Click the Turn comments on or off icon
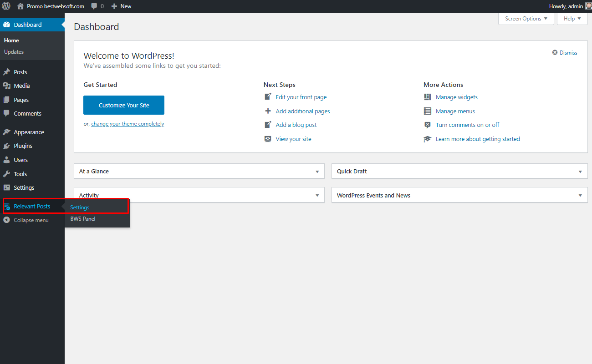Viewport: 592px width, 364px height. pos(427,125)
